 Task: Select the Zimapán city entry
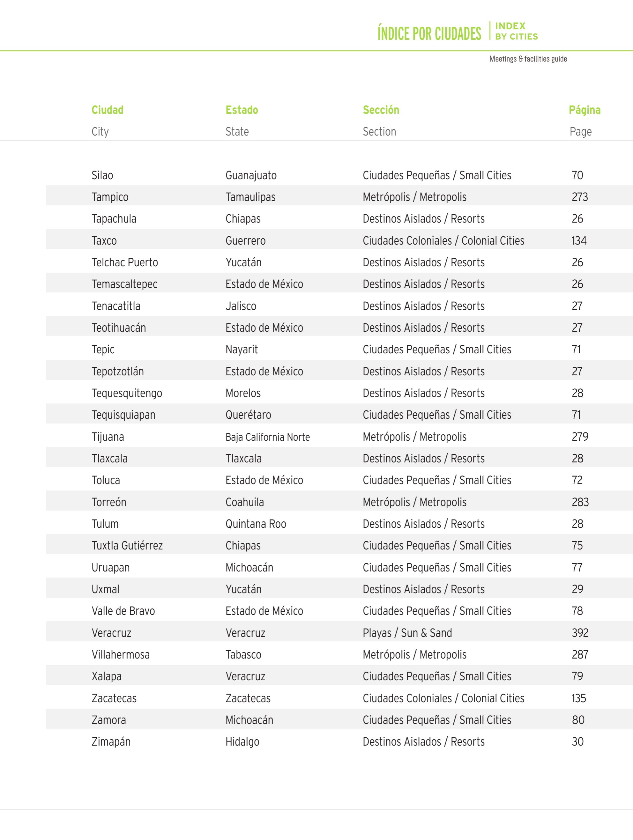[x=111, y=742]
